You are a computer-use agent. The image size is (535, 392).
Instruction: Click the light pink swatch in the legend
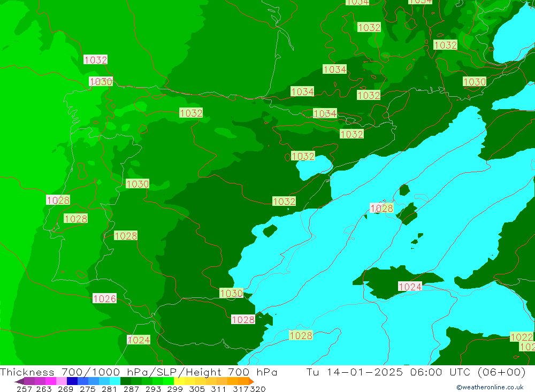pos(62,381)
